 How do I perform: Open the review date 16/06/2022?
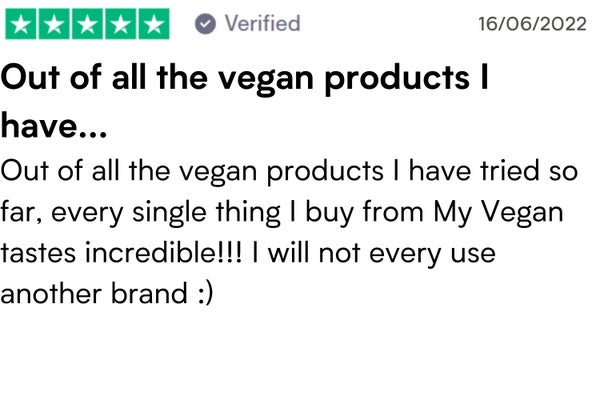[x=532, y=24]
